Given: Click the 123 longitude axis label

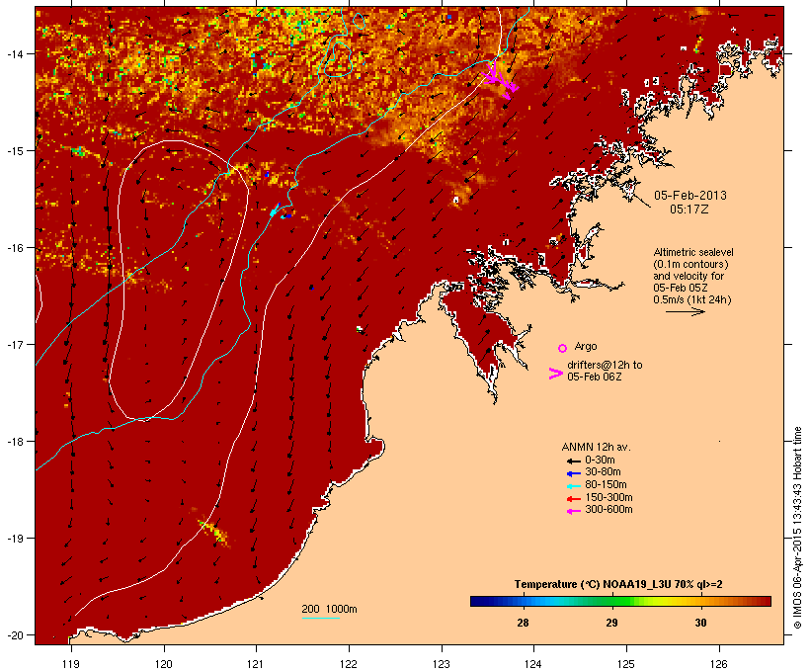Looking at the screenshot, I should (x=442, y=664).
